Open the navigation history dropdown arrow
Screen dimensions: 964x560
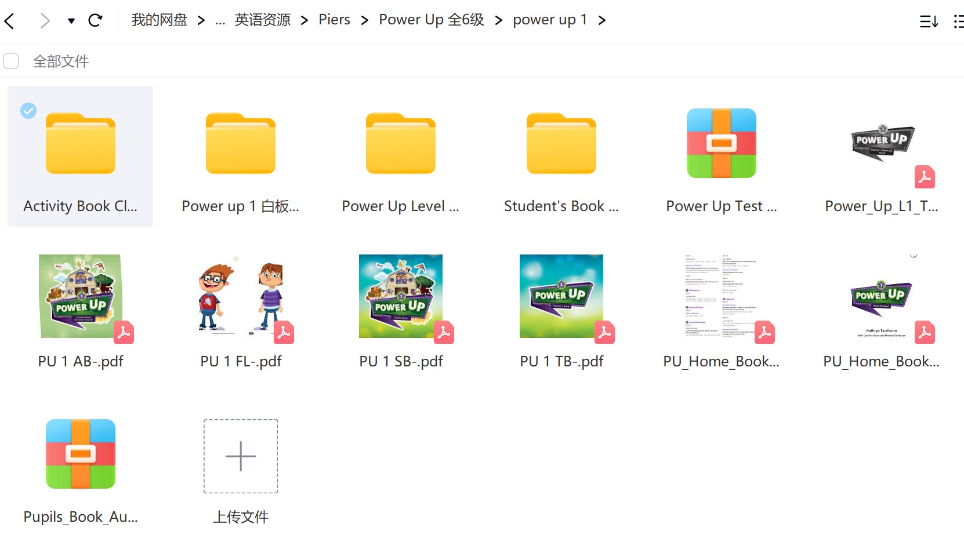click(x=71, y=20)
